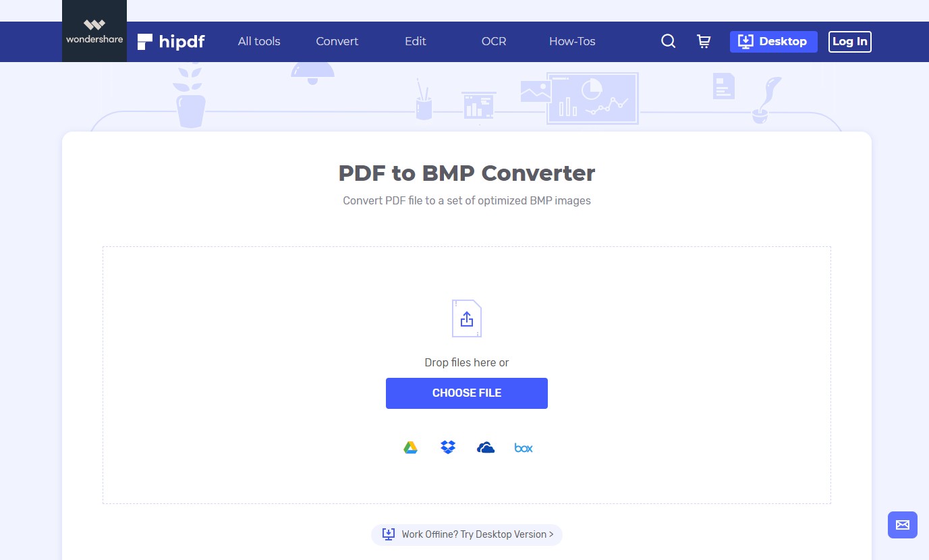The image size is (929, 560).
Task: Open Work Offline? Try Desktop Version link
Action: coord(467,534)
